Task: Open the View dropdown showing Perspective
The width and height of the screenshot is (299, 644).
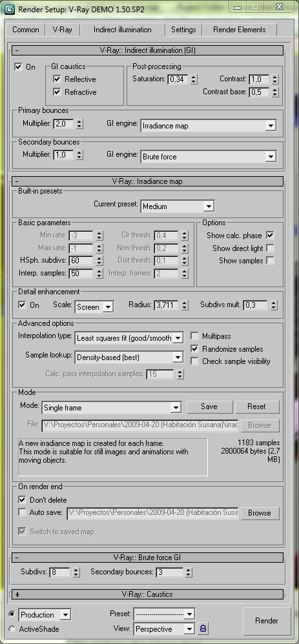Action: coord(164,629)
